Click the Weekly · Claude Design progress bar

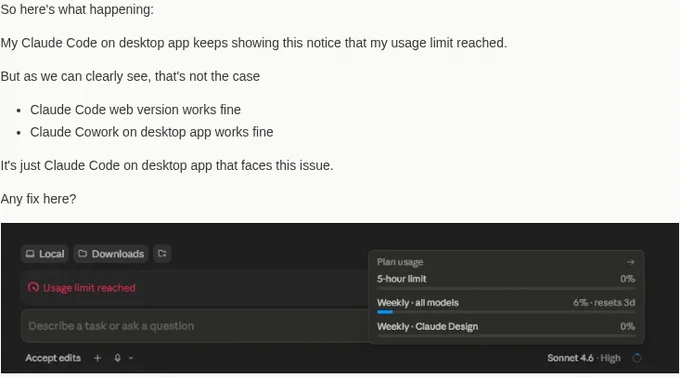(506, 336)
